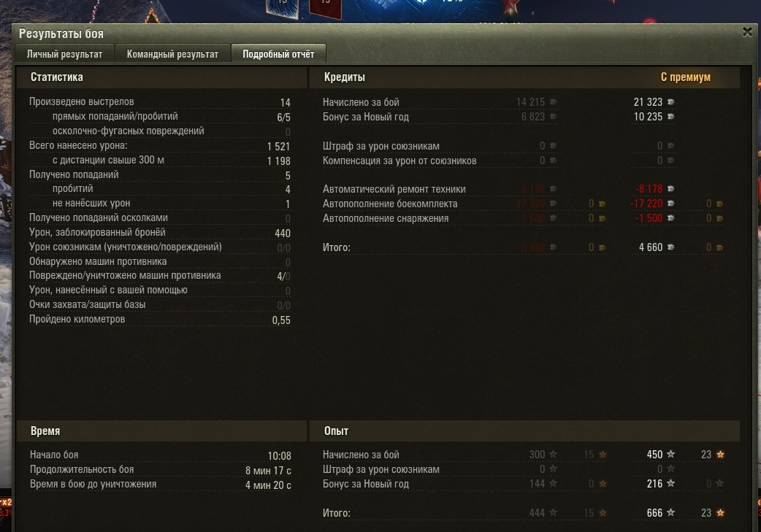The width and height of the screenshot is (761, 532).
Task: Switch to the Личный результат tab
Action: pos(64,54)
